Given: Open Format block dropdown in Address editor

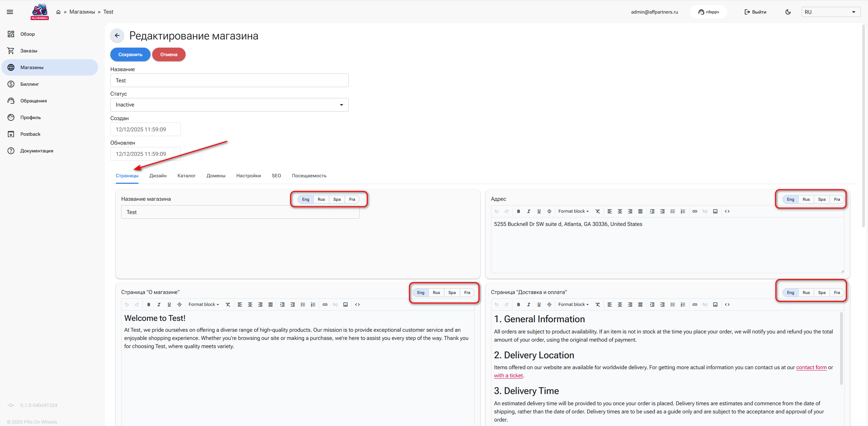Looking at the screenshot, I should pyautogui.click(x=573, y=211).
